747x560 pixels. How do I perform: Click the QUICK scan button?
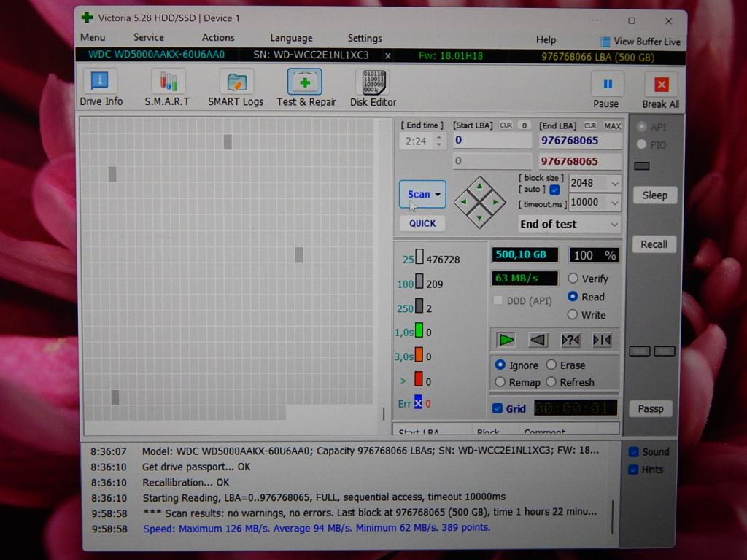click(422, 224)
